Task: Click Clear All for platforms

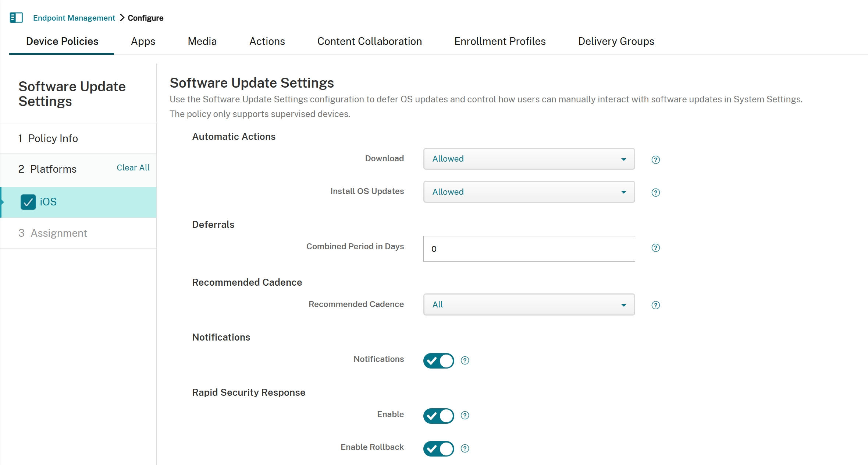Action: (x=133, y=168)
